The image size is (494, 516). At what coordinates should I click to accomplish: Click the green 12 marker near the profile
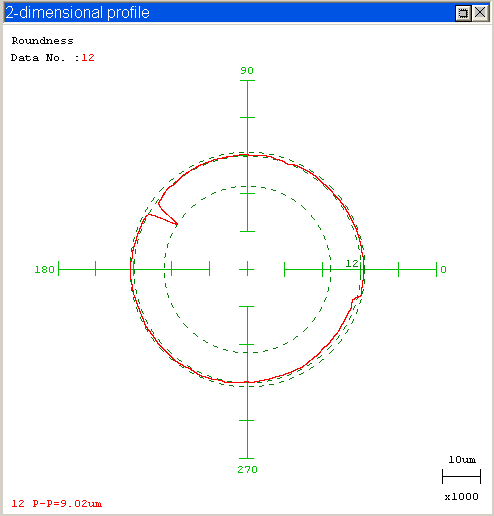(x=352, y=264)
